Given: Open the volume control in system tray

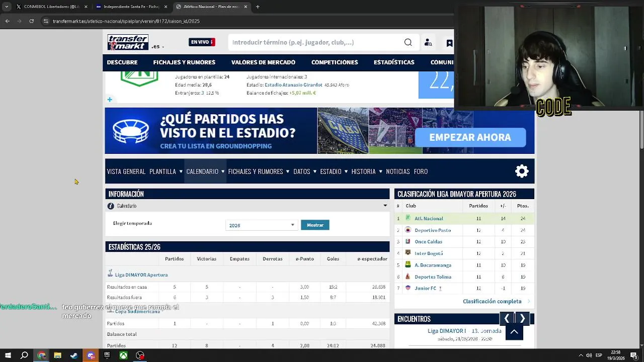Looking at the screenshot, I should tap(589, 355).
